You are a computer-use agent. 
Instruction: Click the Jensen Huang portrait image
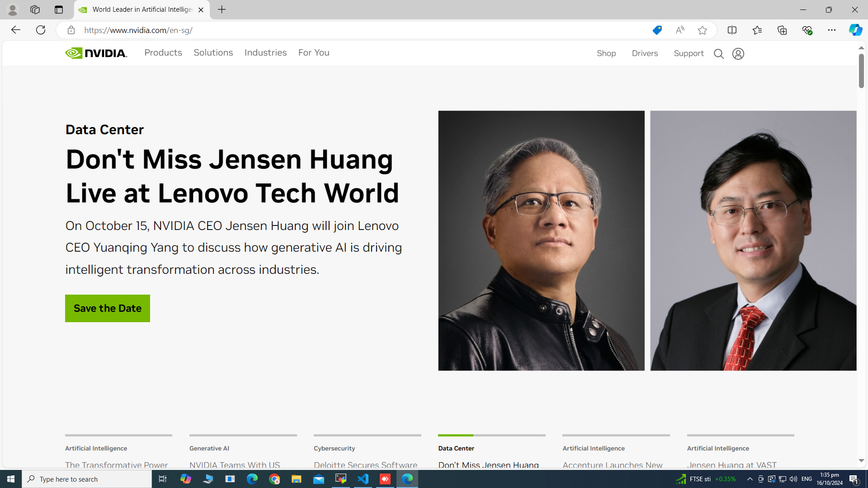(541, 240)
